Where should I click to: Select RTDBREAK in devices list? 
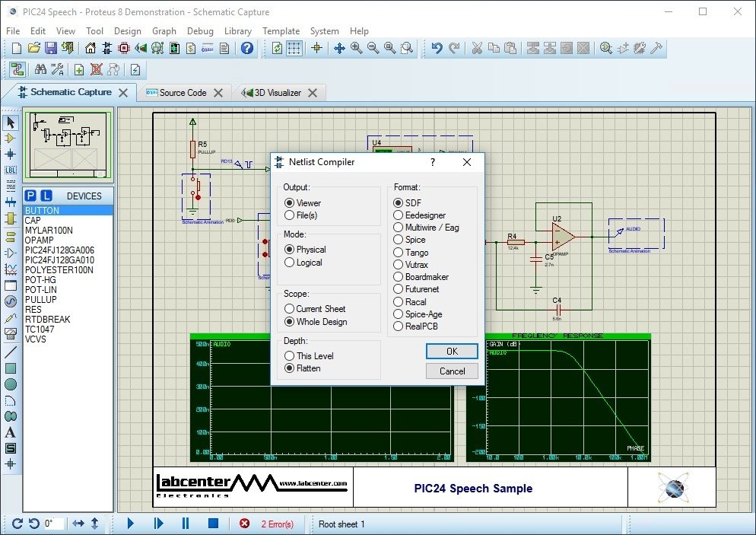pos(68,320)
